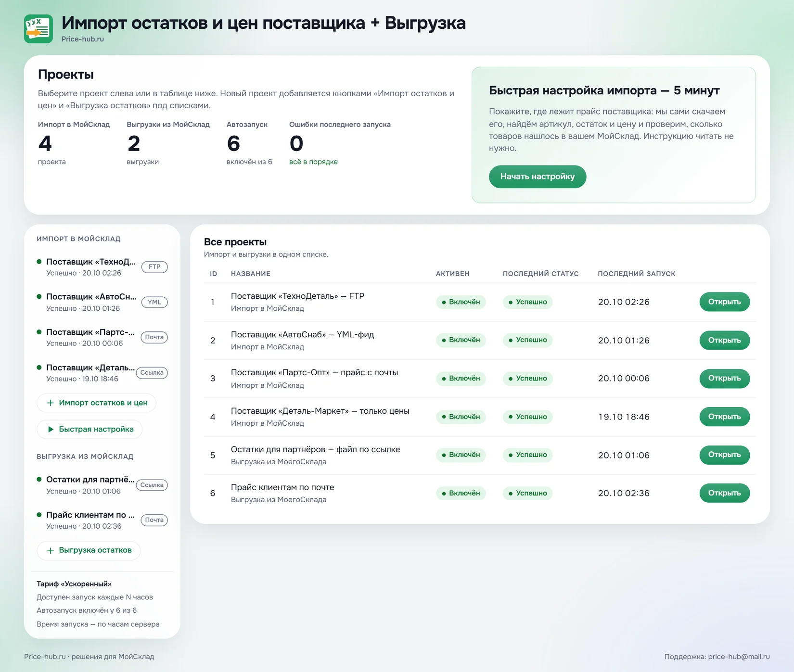This screenshot has height=672, width=794.
Task: Start the quick import setup
Action: click(x=538, y=177)
